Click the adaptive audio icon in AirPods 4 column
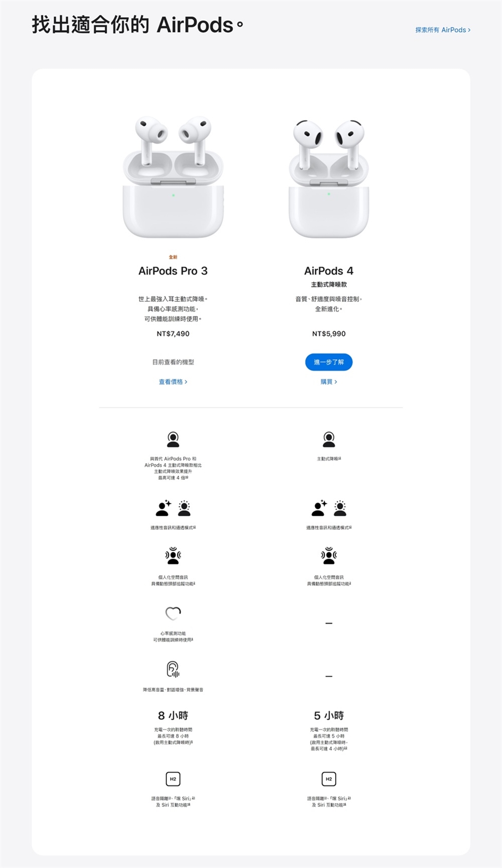Viewport: 502px width, 868px height. tap(329, 508)
